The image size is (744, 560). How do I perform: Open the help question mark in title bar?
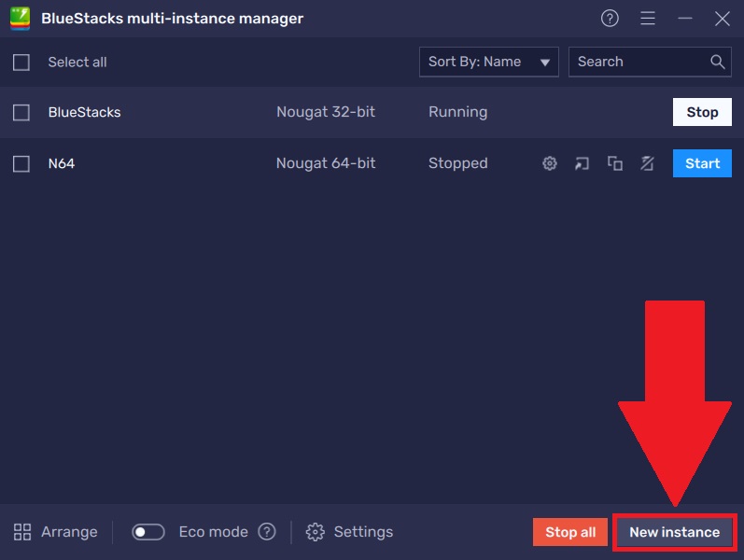point(610,19)
